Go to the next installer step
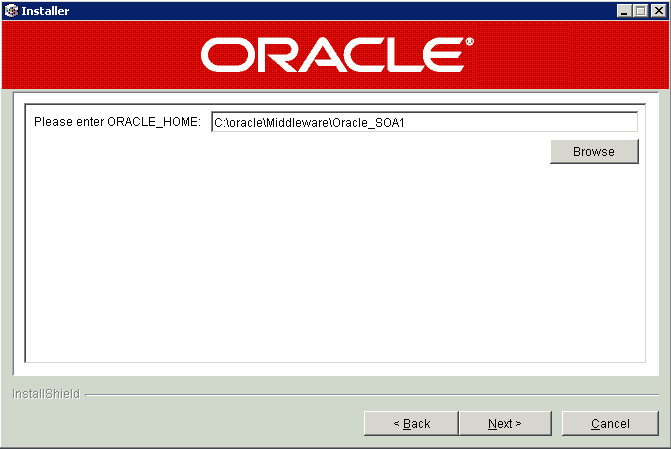The height and width of the screenshot is (449, 671). (505, 423)
